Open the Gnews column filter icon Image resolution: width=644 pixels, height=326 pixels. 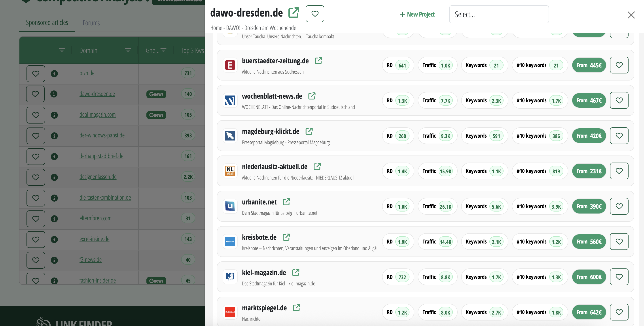click(x=163, y=50)
